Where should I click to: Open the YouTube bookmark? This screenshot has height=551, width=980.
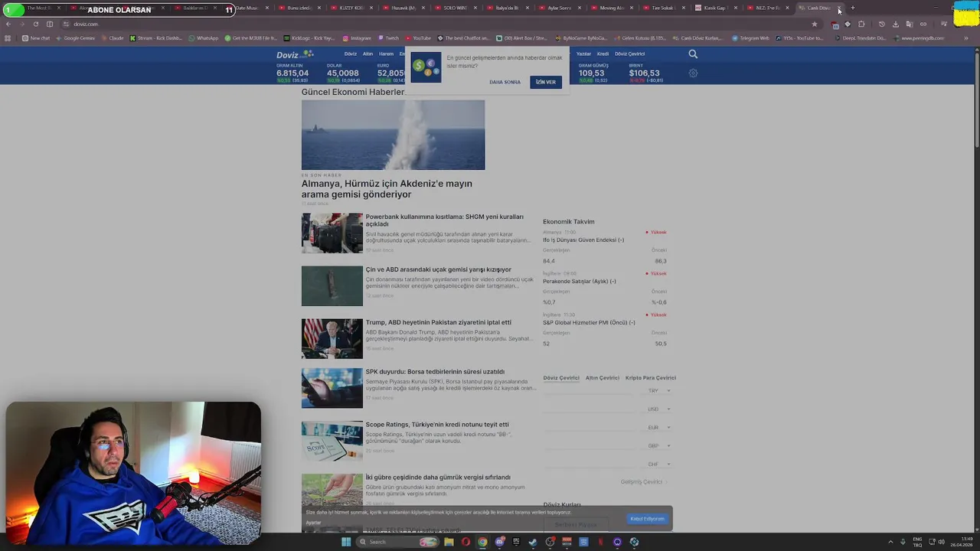click(x=418, y=37)
